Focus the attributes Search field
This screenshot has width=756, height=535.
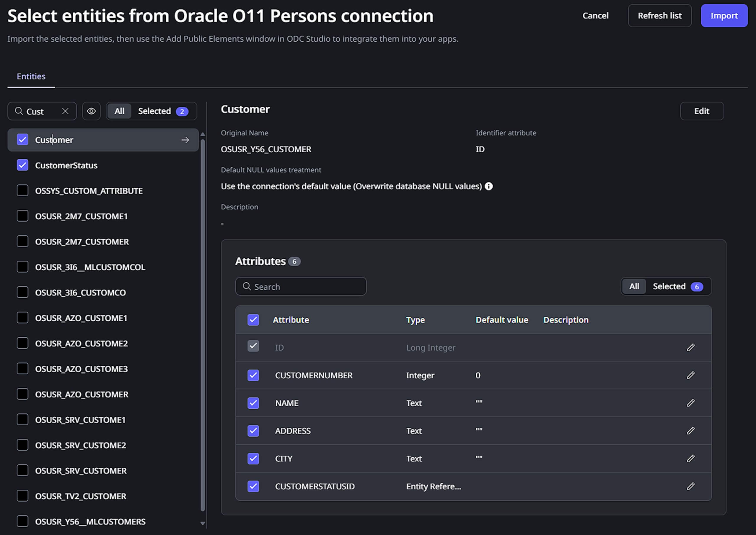[x=301, y=286]
